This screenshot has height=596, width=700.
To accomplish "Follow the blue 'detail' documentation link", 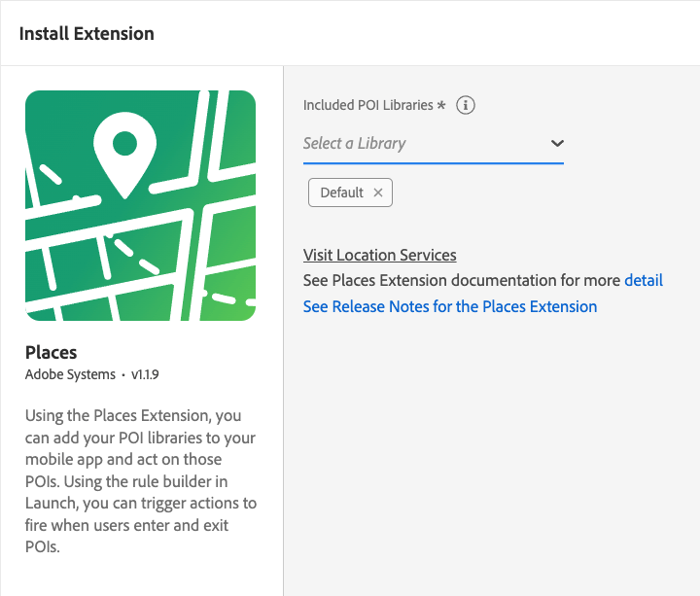I will (x=644, y=280).
